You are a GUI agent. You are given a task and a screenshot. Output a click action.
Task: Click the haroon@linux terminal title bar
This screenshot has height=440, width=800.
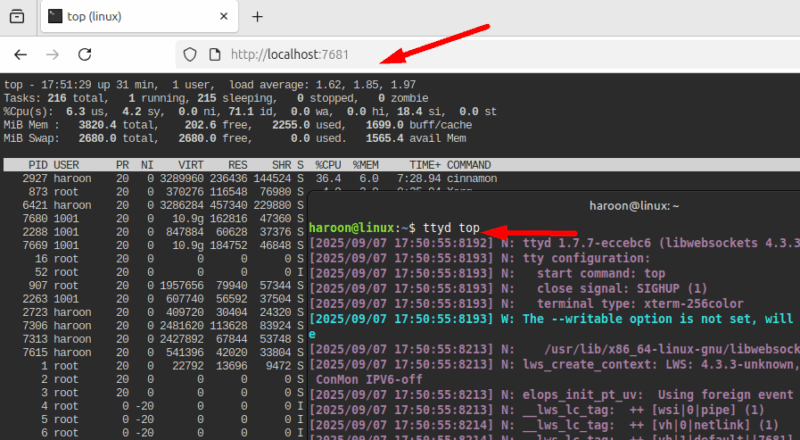pyautogui.click(x=554, y=206)
